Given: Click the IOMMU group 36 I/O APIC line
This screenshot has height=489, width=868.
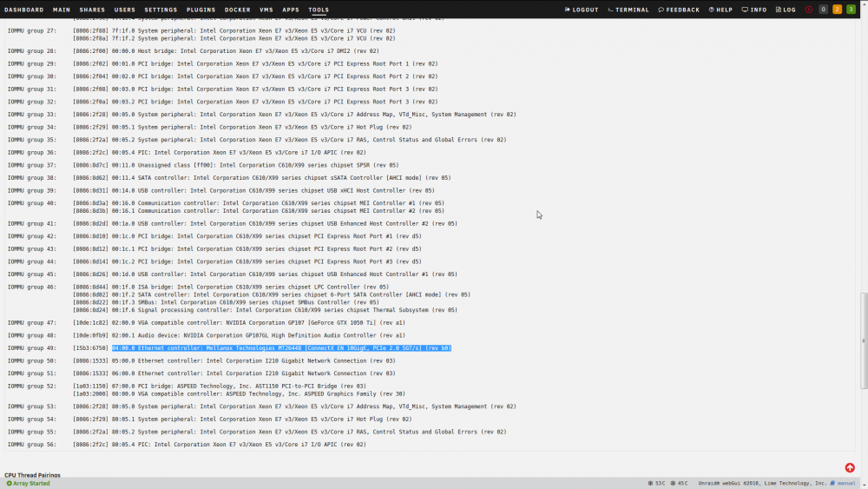Looking at the screenshot, I should [220, 152].
